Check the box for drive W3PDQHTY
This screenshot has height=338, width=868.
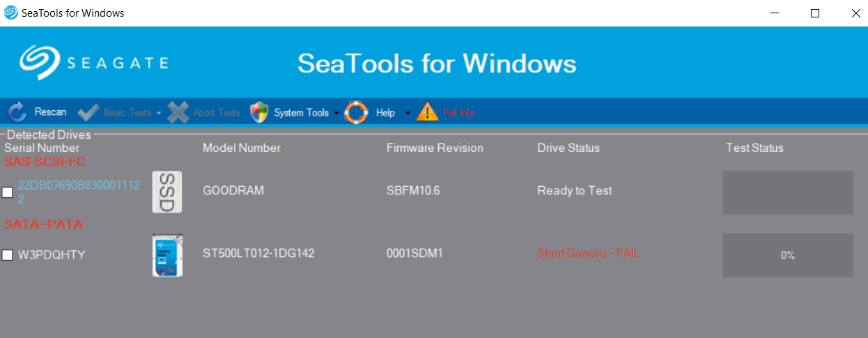pos(8,255)
